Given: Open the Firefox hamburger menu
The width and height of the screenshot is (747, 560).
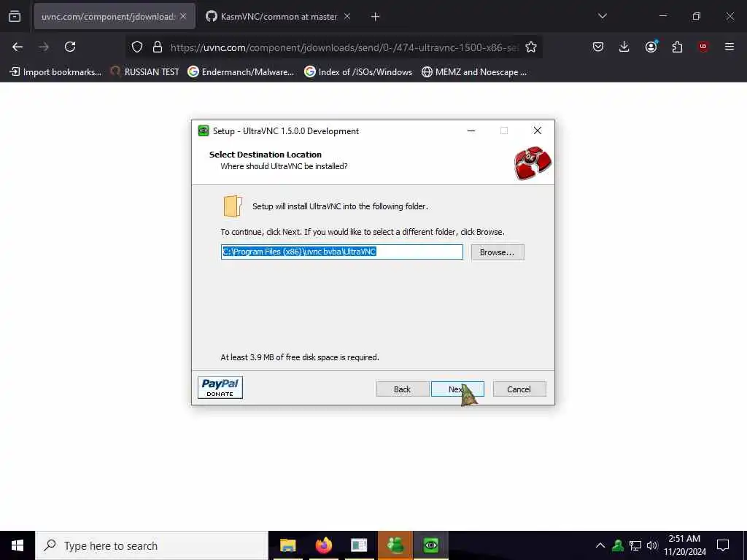Looking at the screenshot, I should 729,47.
